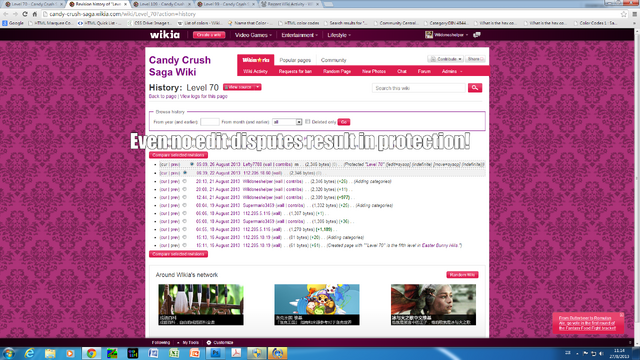Screen dimensions: 640x360
Task: Switch to the Popular pages tab
Action: [x=295, y=60]
